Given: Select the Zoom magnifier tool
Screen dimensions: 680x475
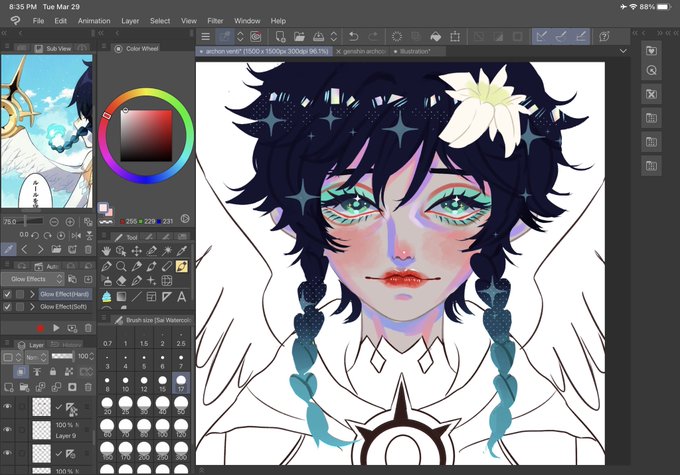Looking at the screenshot, I should [x=121, y=266].
